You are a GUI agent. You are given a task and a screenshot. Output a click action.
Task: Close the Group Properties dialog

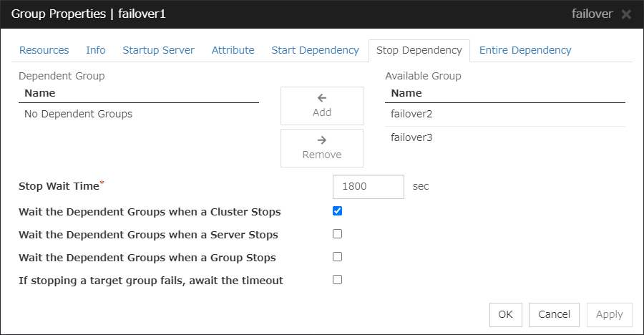[x=626, y=14]
